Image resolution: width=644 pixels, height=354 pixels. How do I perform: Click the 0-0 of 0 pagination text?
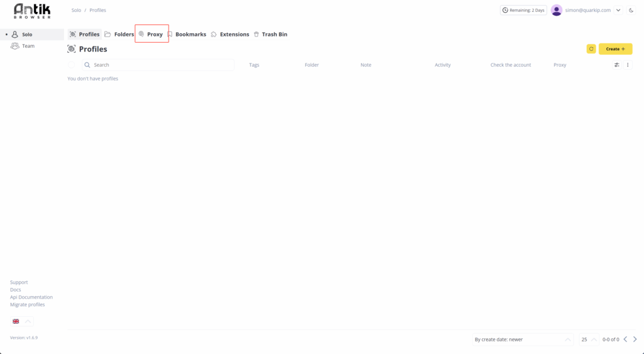[611, 340]
